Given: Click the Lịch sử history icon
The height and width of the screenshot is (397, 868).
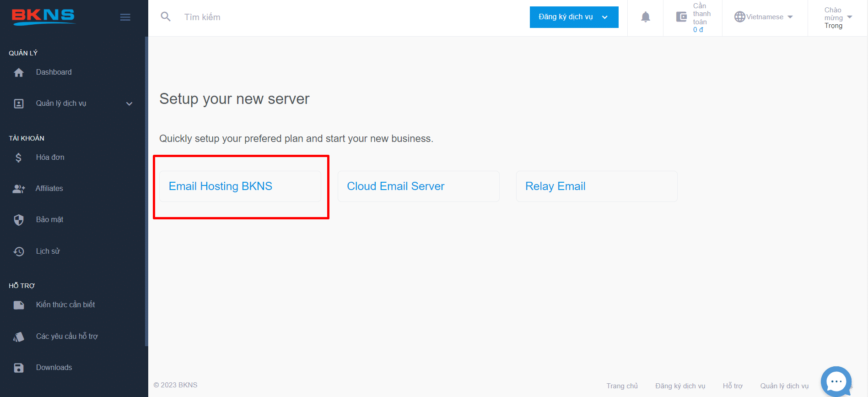Looking at the screenshot, I should pyautogui.click(x=19, y=251).
